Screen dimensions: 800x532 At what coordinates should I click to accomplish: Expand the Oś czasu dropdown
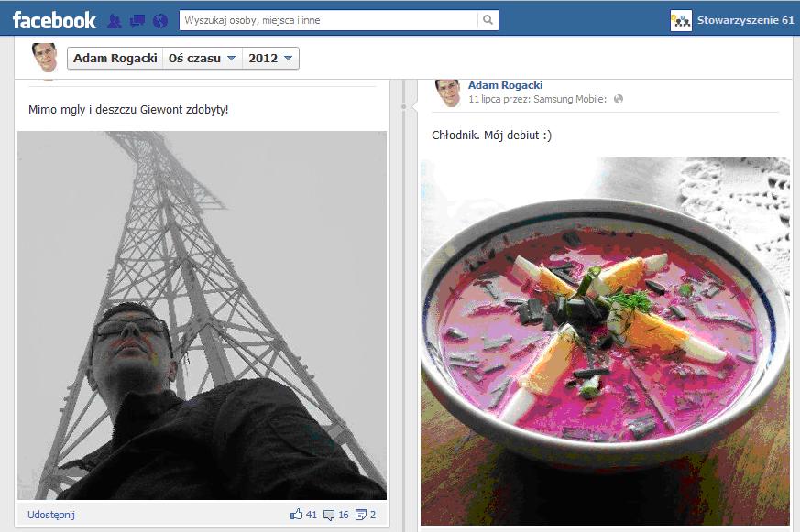pos(202,58)
